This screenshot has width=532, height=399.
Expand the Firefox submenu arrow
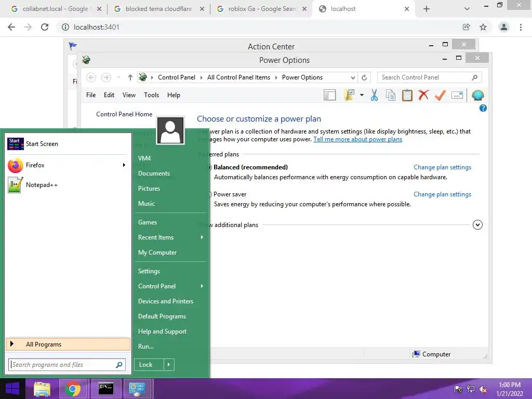tap(124, 165)
